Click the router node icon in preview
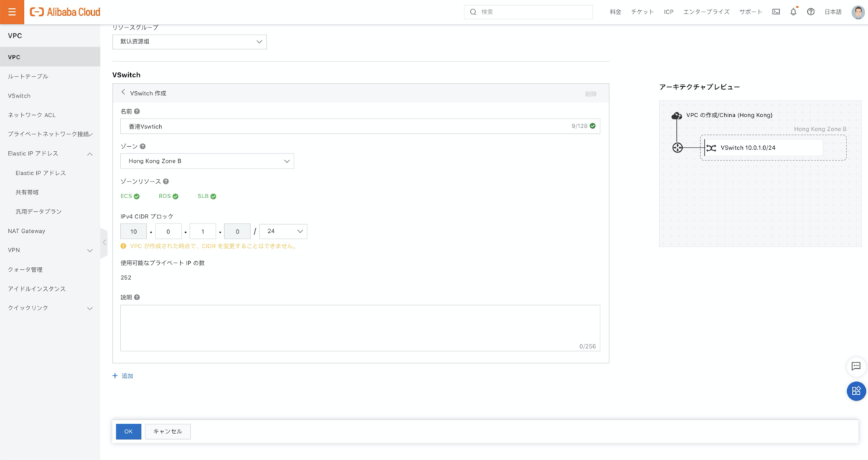The height and width of the screenshot is (460, 868). pos(677,148)
